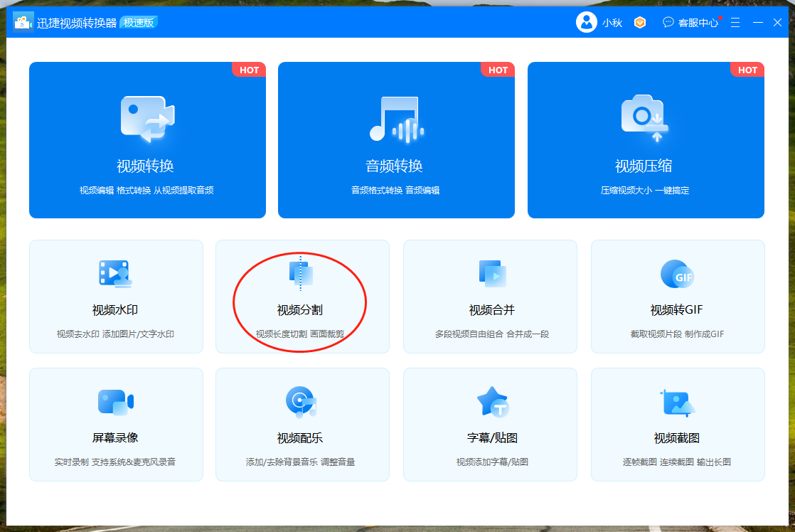Image resolution: width=795 pixels, height=532 pixels.
Task: Minimize the application window
Action: [757, 23]
